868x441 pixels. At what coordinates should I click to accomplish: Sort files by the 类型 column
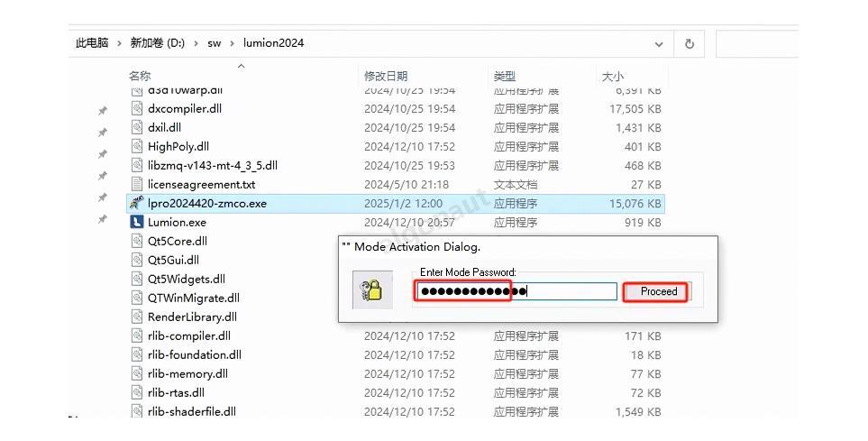click(x=504, y=76)
